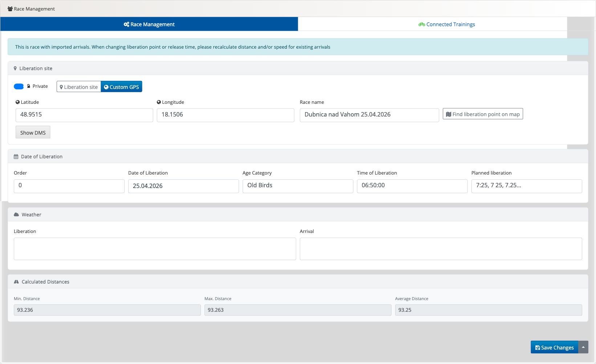596x364 pixels.
Task: Click Find liberation point on map
Action: [483, 114]
